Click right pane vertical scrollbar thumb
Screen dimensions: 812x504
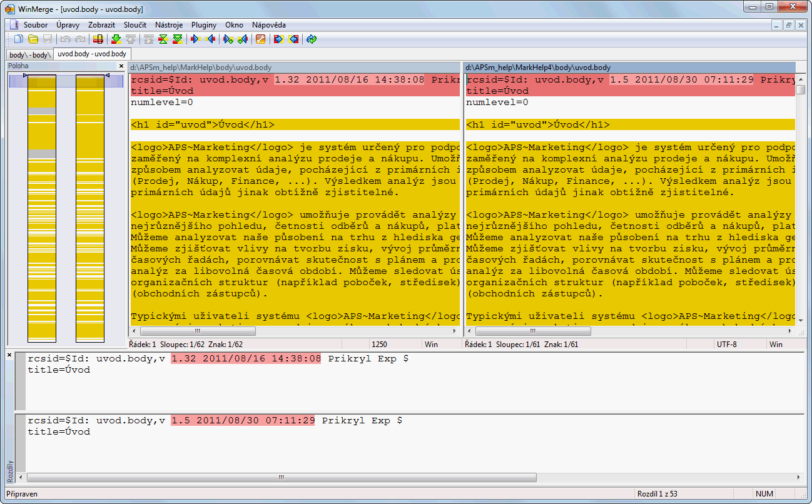(801, 89)
